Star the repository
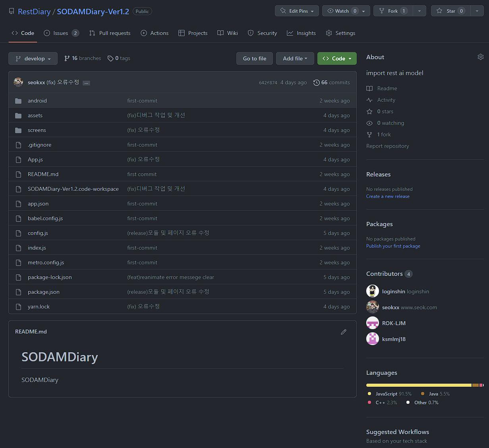 tap(451, 11)
